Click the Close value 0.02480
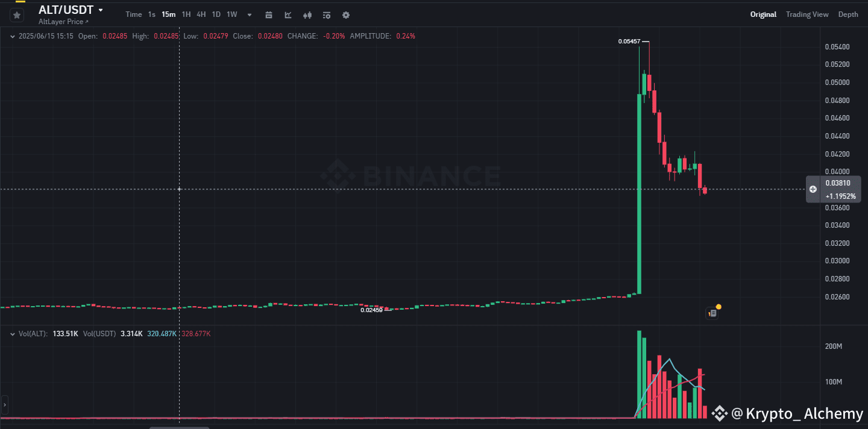Viewport: 868px width, 429px height. [x=269, y=36]
